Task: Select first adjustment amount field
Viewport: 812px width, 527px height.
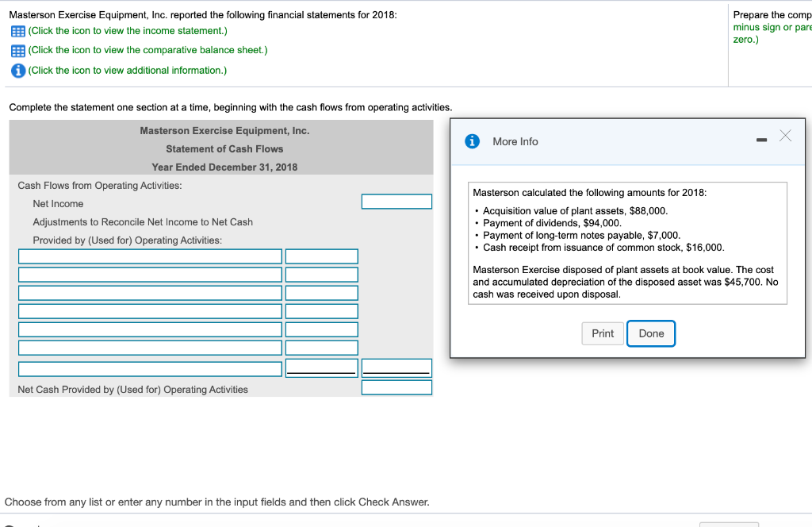Action: [322, 256]
